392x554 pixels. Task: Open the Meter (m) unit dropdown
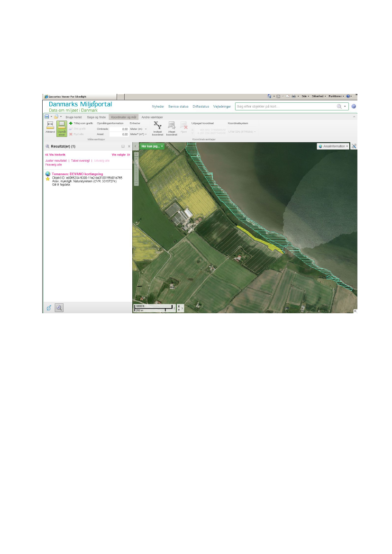tap(138, 129)
